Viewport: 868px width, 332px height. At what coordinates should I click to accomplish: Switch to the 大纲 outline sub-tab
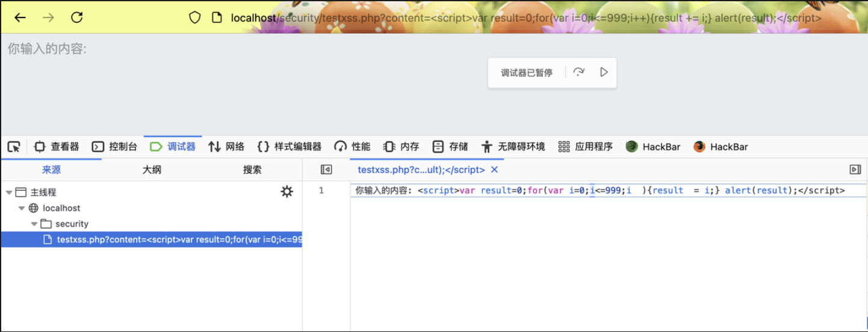pyautogui.click(x=152, y=170)
